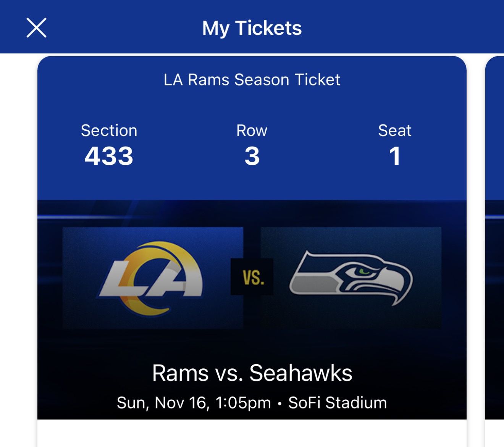Click the My Tickets title bar
This screenshot has height=447, width=504.
point(252,27)
